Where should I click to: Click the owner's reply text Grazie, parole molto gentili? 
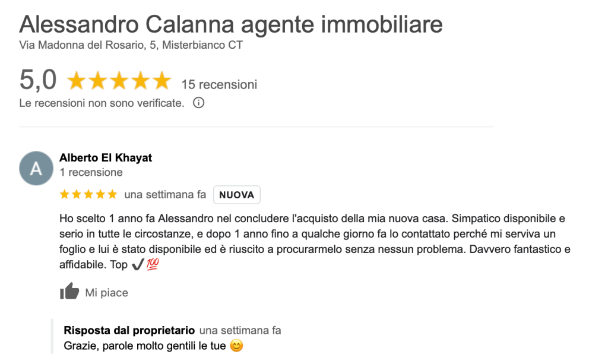[145, 346]
